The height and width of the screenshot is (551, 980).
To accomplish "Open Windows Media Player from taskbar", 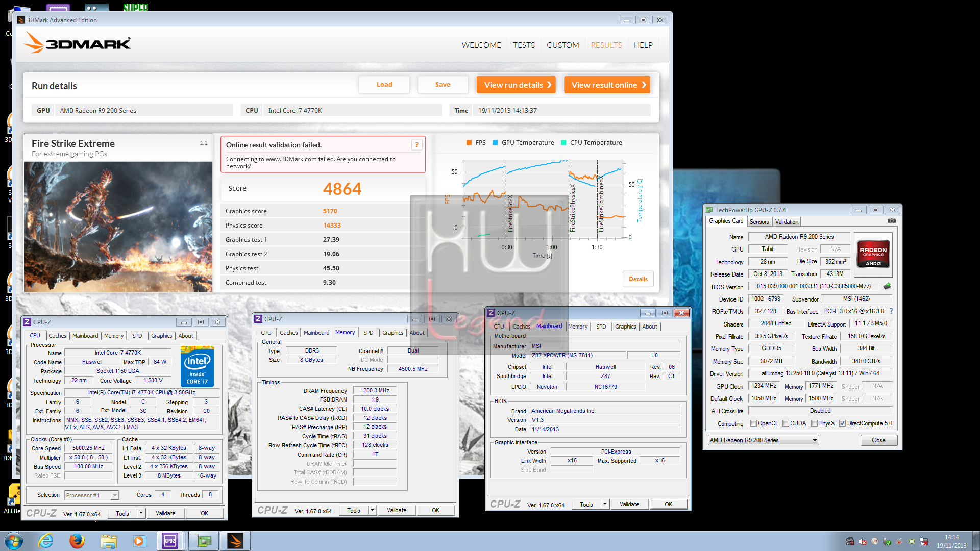I will point(139,541).
